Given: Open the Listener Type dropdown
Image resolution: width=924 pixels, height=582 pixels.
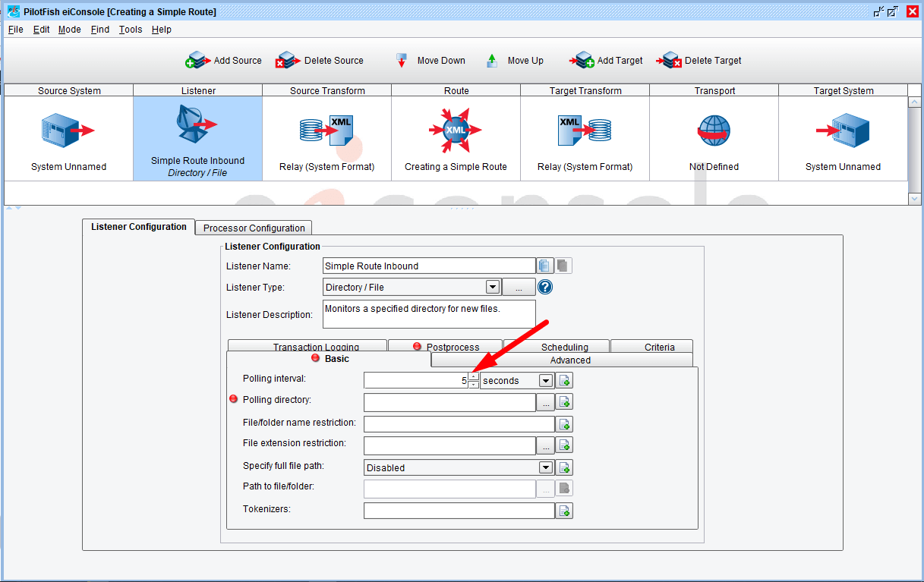Looking at the screenshot, I should [492, 288].
